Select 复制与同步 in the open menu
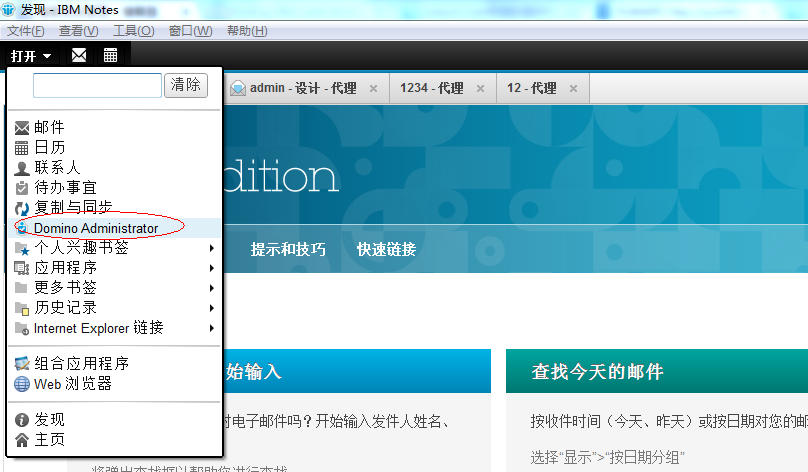 (x=114, y=208)
